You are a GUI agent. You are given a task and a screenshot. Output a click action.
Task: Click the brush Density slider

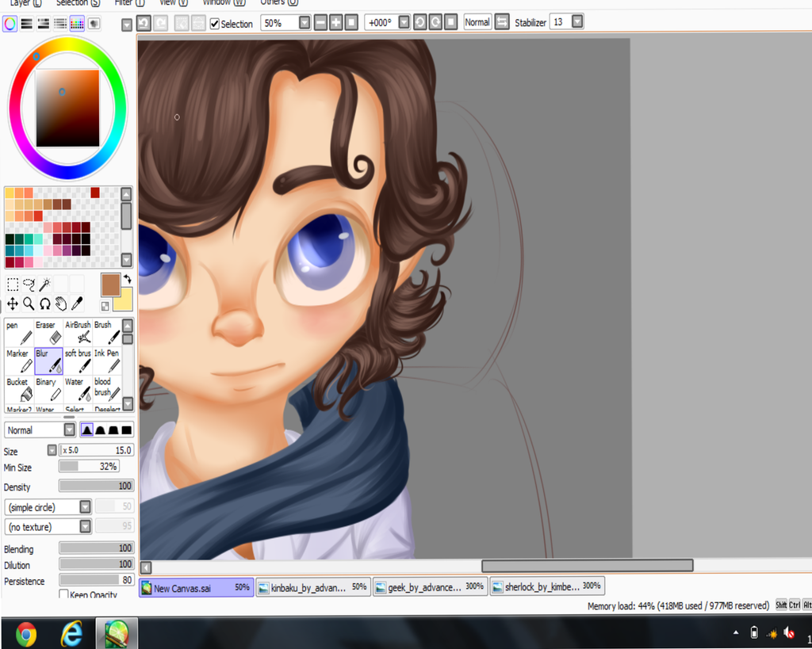96,486
